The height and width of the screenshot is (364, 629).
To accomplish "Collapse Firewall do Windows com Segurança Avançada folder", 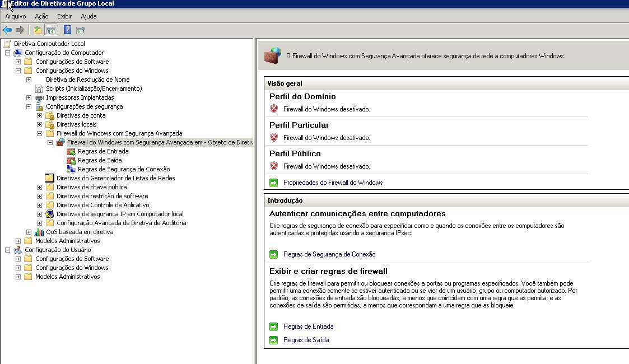I will tap(39, 133).
